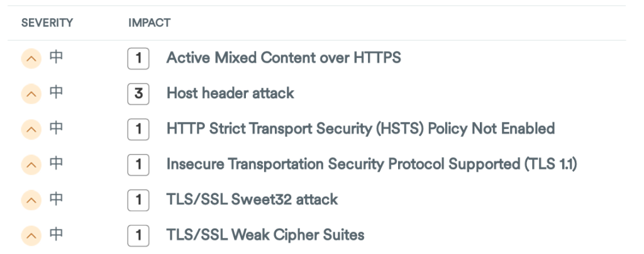This screenshot has width=644, height=254.
Task: Click severity icon for Weak Cipher Suites row
Action: (31, 236)
